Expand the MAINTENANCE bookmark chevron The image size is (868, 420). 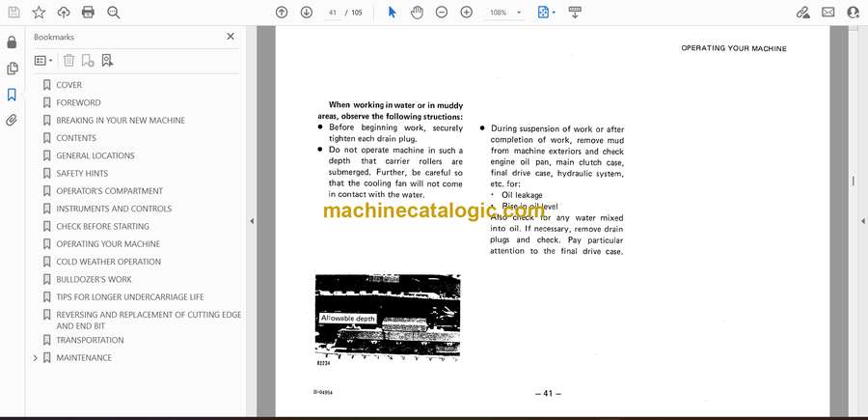(36, 358)
